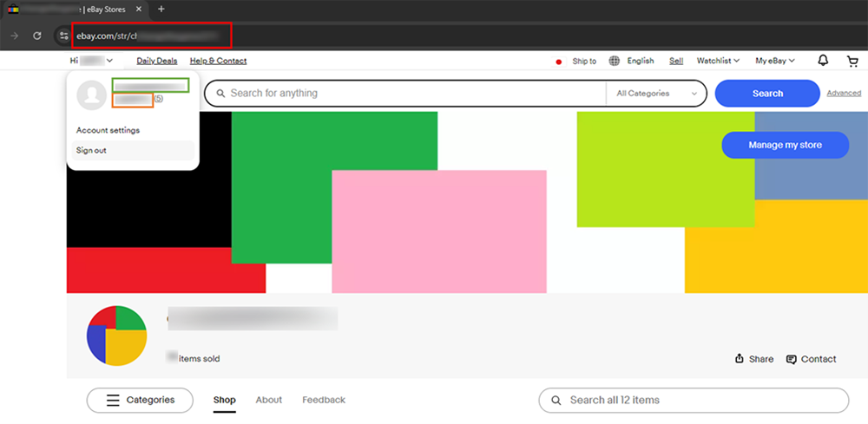Click the Share icon on store page
The width and height of the screenshot is (868, 424).
pyautogui.click(x=740, y=359)
